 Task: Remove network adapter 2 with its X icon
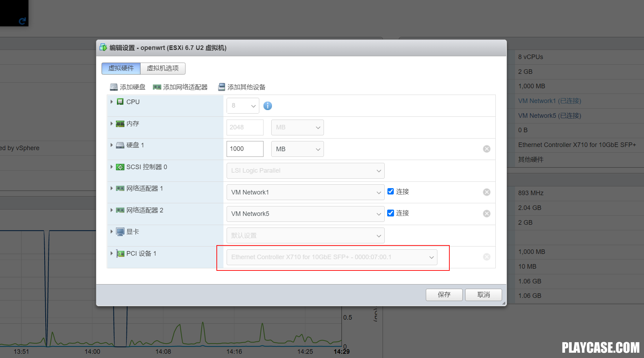(487, 213)
